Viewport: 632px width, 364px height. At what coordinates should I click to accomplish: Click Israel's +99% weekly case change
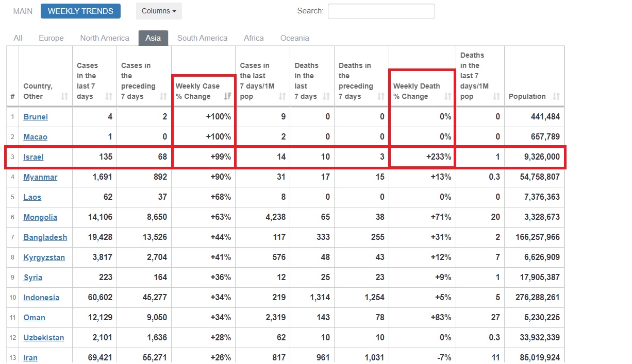[x=221, y=157]
